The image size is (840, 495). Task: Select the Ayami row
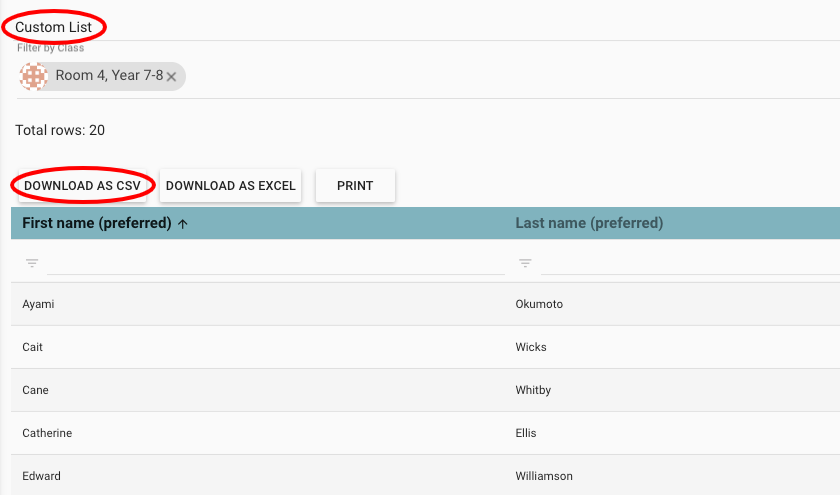point(38,304)
